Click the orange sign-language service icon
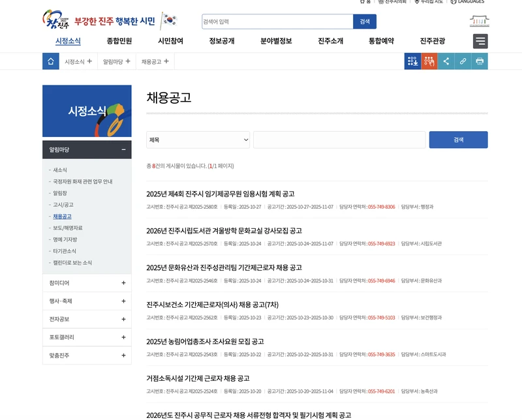The width and height of the screenshot is (522, 420). tap(429, 61)
